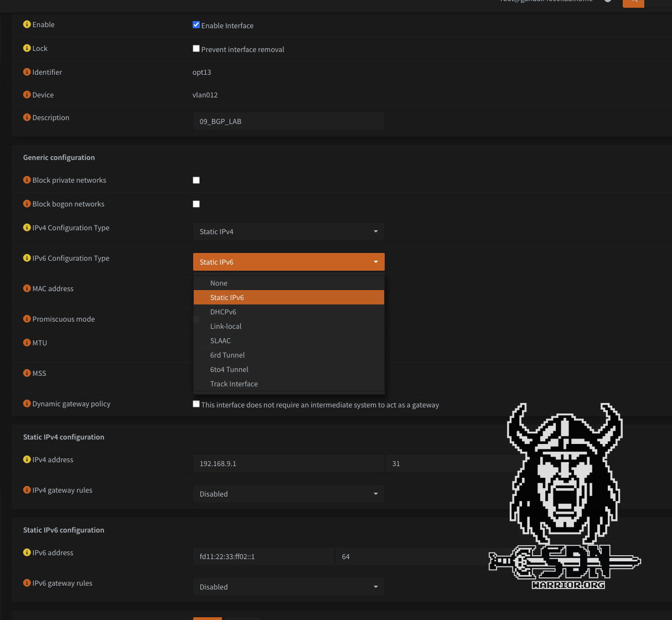Open info tooltip for Block private networks
This screenshot has height=620, width=672.
coord(27,180)
